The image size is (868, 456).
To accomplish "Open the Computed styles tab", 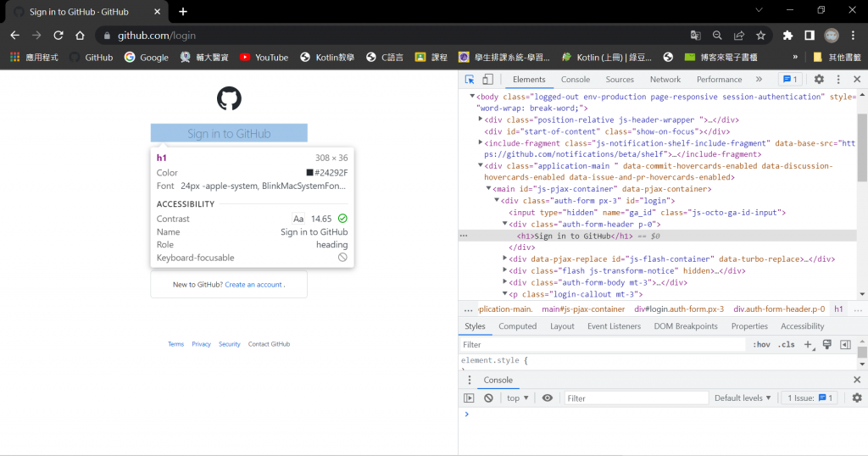I will pos(518,326).
